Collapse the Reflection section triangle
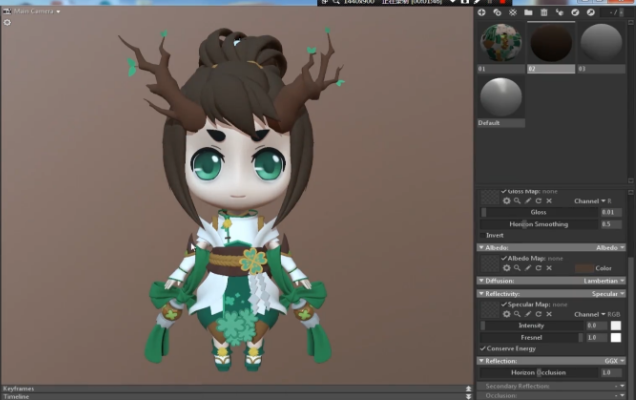Viewport: 636px width, 400px height. click(x=481, y=361)
